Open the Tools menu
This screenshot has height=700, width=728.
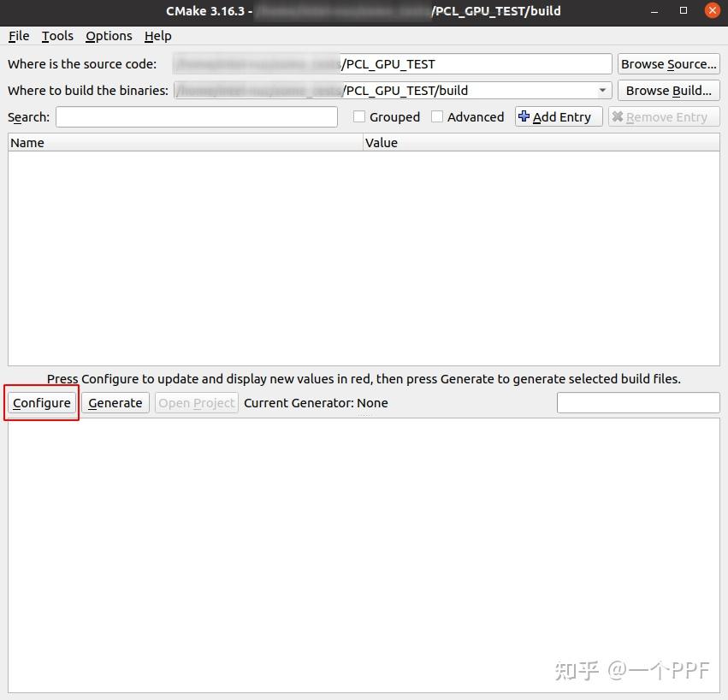point(56,36)
